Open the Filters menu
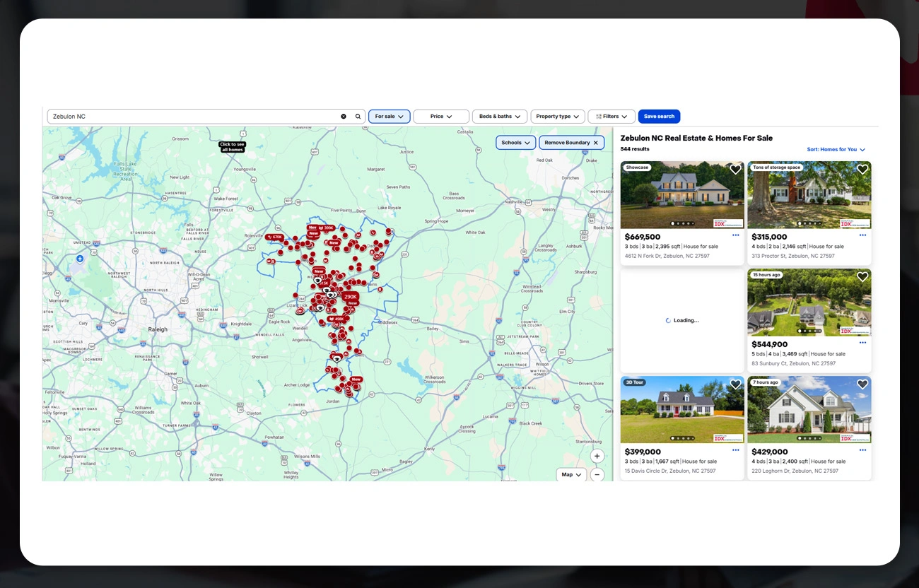 click(x=611, y=117)
